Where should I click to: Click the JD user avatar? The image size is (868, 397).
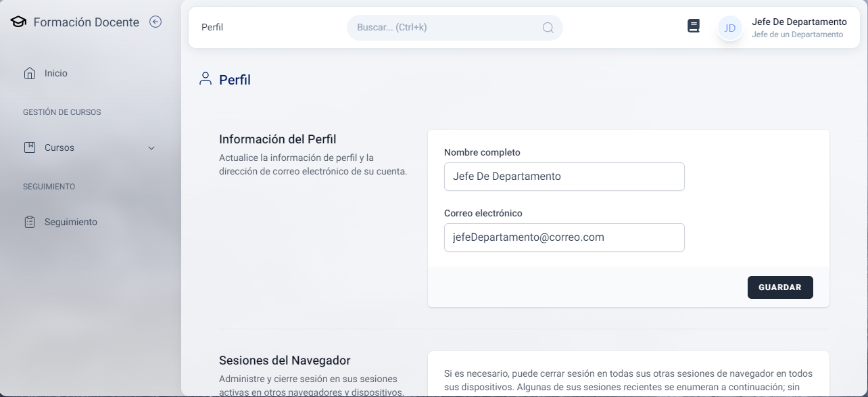[x=729, y=28]
